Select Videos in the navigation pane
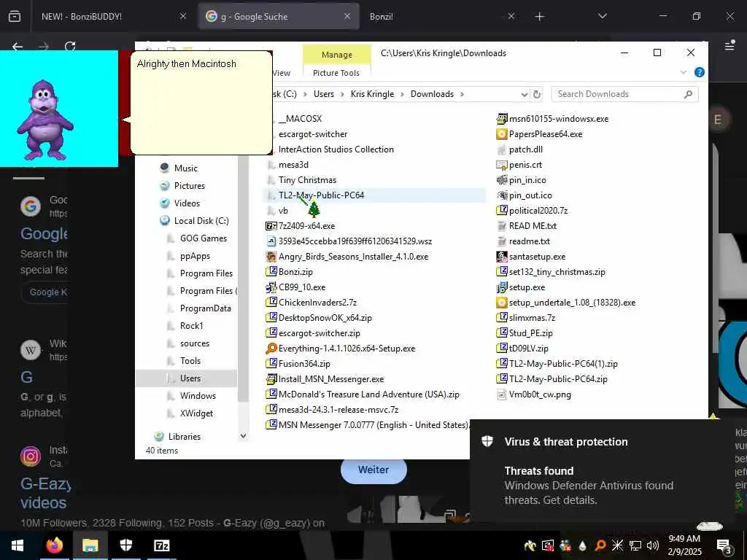The width and height of the screenshot is (747, 560). [187, 203]
